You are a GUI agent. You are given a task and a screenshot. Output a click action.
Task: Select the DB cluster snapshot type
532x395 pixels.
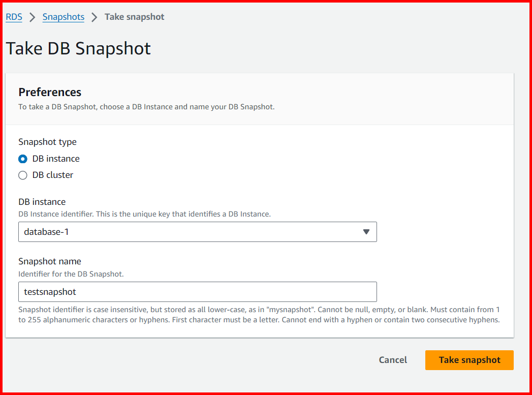tap(52, 175)
